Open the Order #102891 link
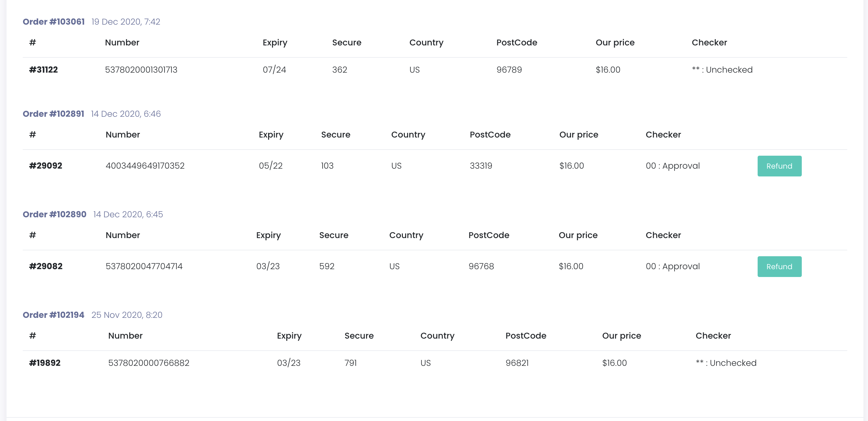The image size is (868, 421). [x=53, y=114]
